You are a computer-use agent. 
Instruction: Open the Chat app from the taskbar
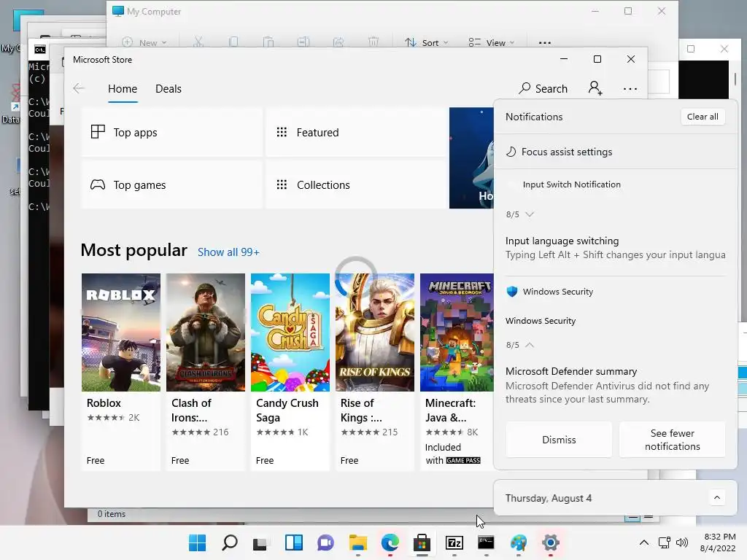[326, 542]
